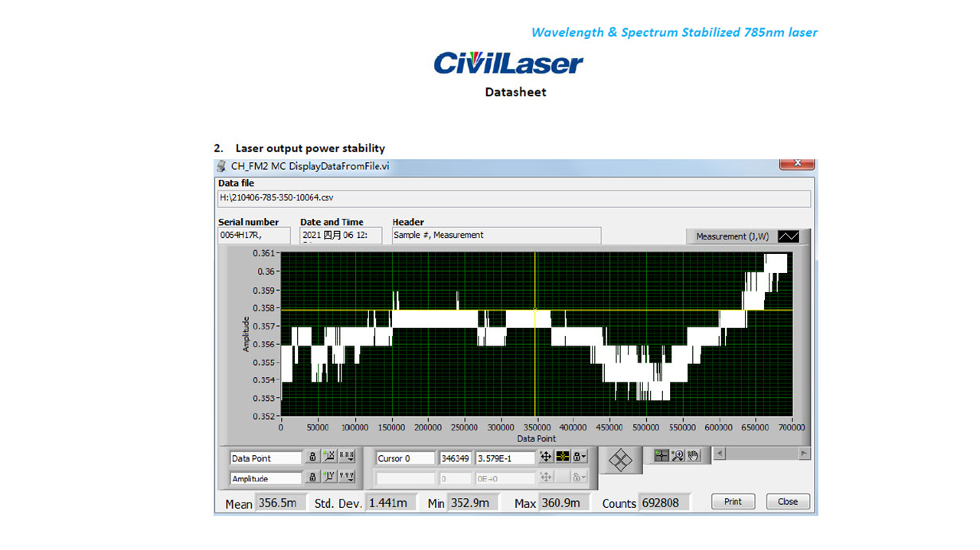Toggle the Amplitude axis lock icon
The height and width of the screenshot is (550, 980).
point(312,478)
